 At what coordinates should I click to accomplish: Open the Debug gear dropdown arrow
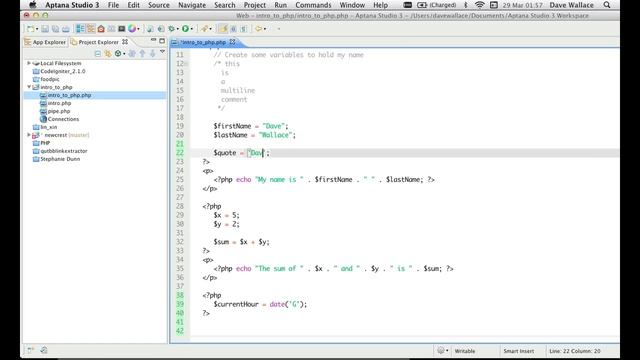[178, 29]
